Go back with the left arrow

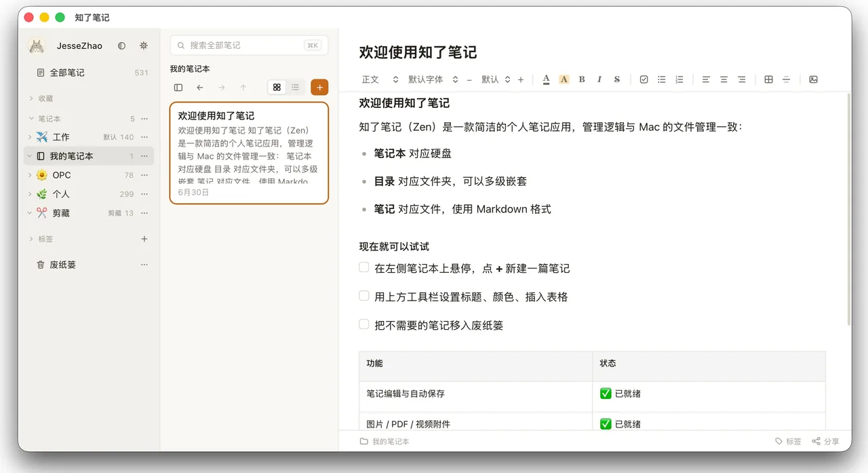click(x=200, y=88)
